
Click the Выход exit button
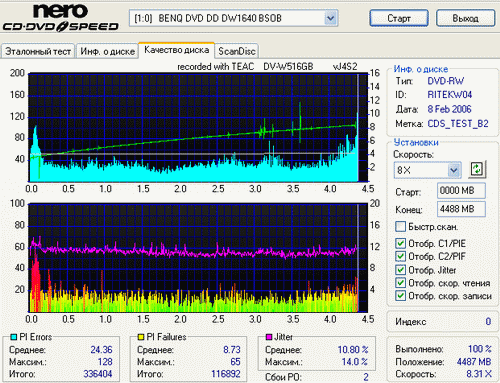(x=465, y=18)
